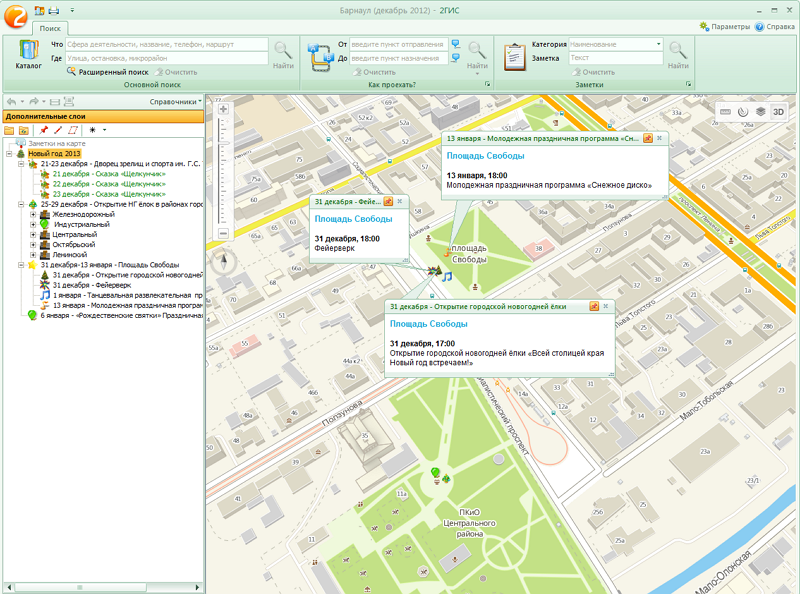Viewport: 800px width, 594px height.
Task: Click the map compass control
Action: (224, 264)
